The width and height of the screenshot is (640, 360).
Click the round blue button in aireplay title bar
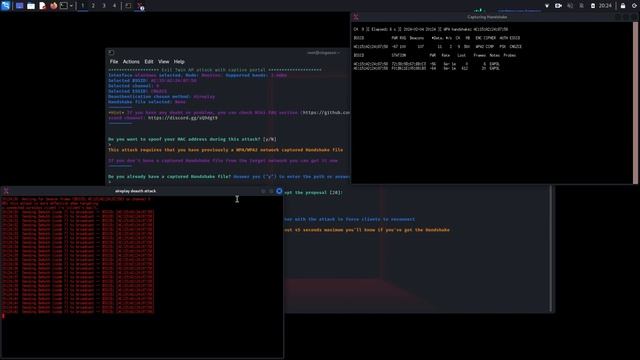tap(279, 191)
